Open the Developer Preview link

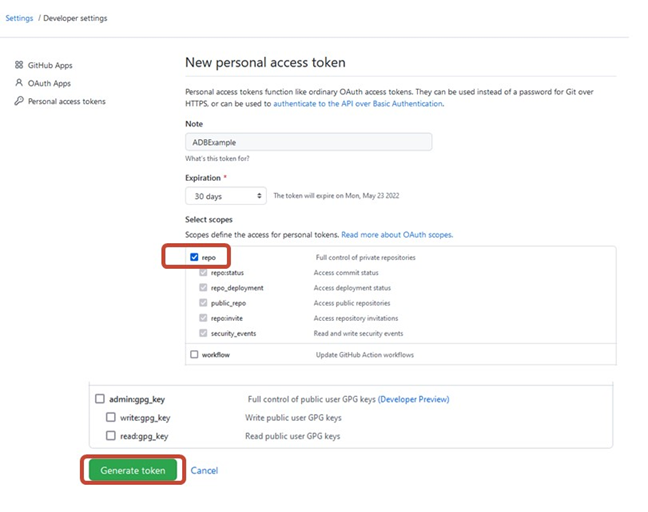point(412,399)
